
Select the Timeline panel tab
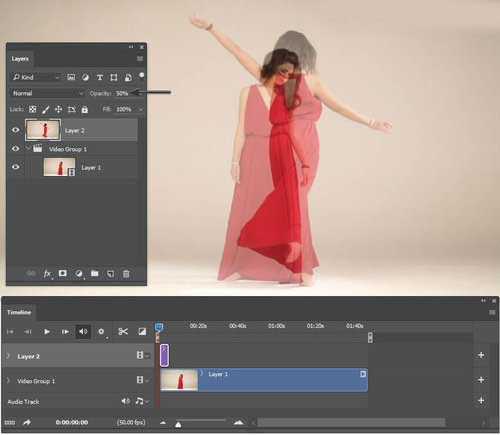tap(19, 312)
